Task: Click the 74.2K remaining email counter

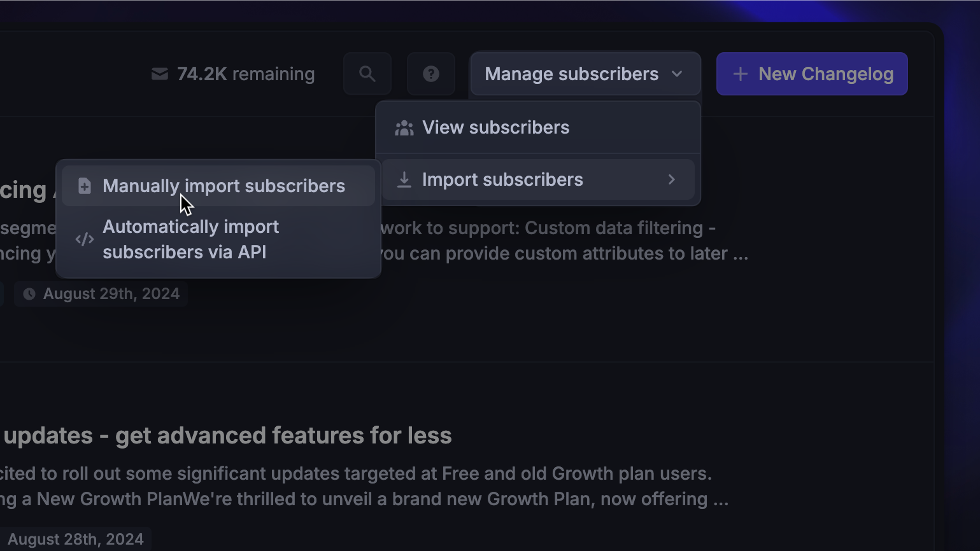Action: (x=233, y=74)
